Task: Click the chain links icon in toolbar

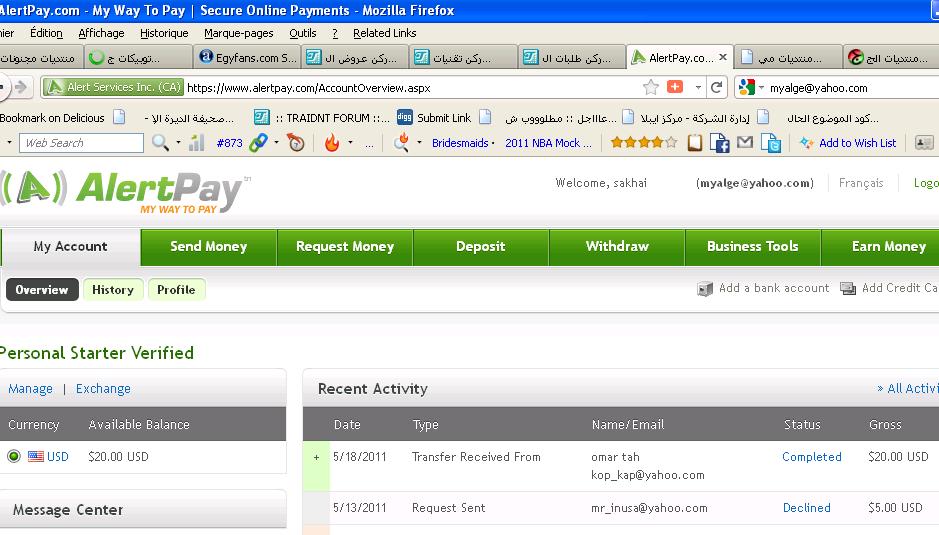Action: (258, 143)
